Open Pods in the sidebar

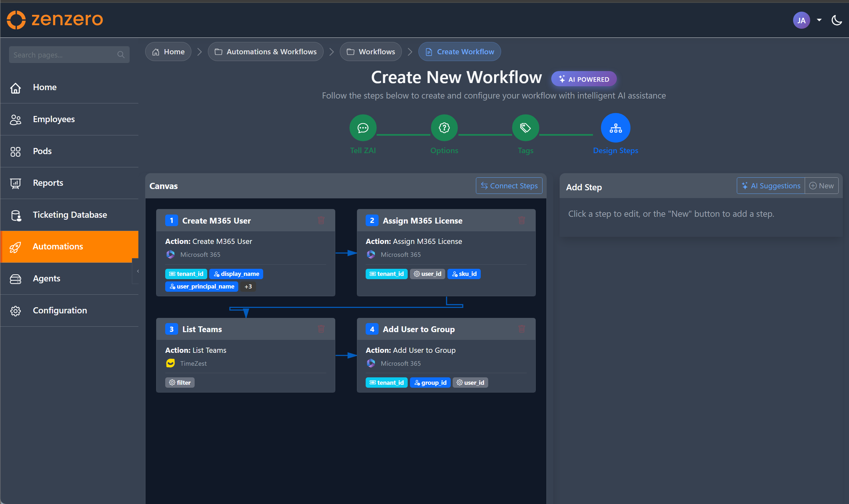coord(70,151)
